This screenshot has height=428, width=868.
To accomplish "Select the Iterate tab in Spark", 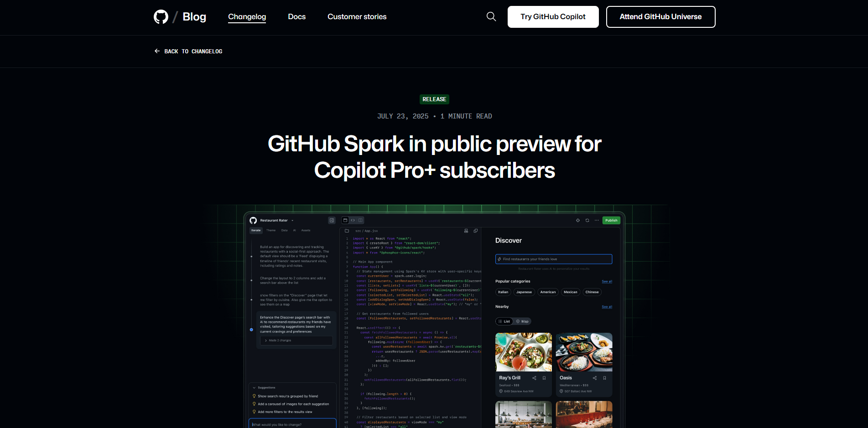I will click(x=256, y=231).
